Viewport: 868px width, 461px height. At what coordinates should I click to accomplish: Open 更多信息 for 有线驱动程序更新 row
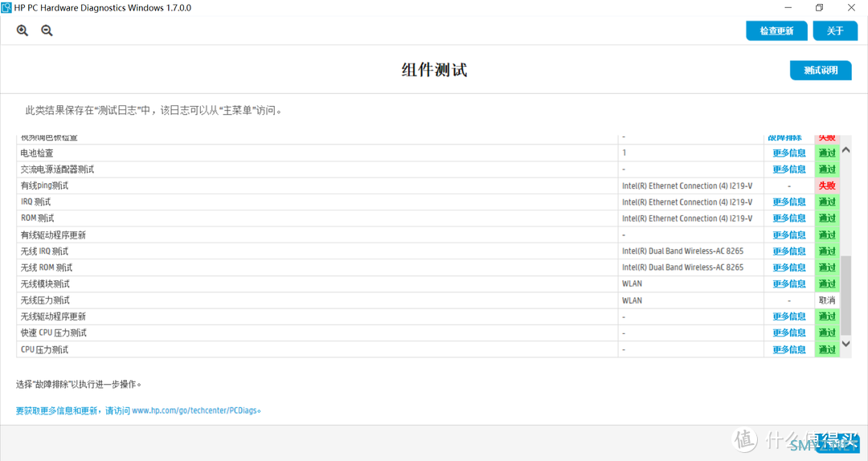tap(789, 235)
